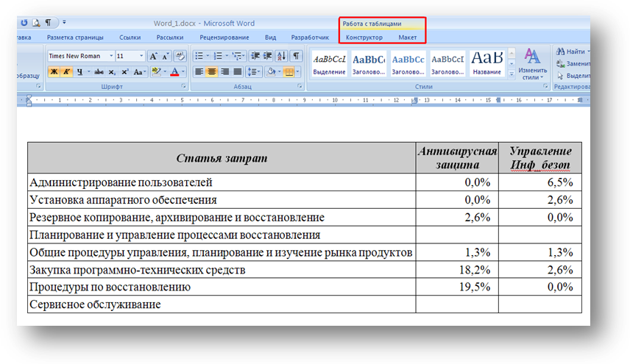
Task: Toggle paragraph marks display in ribbon
Action: [296, 56]
